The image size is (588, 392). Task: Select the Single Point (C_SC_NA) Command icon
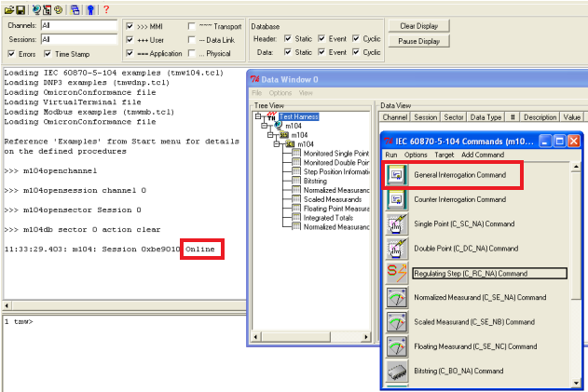395,223
